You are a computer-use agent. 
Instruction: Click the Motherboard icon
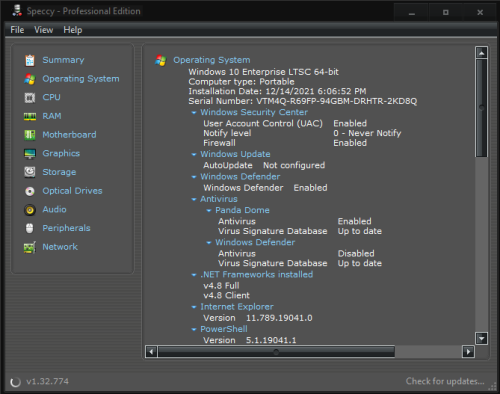(x=30, y=135)
